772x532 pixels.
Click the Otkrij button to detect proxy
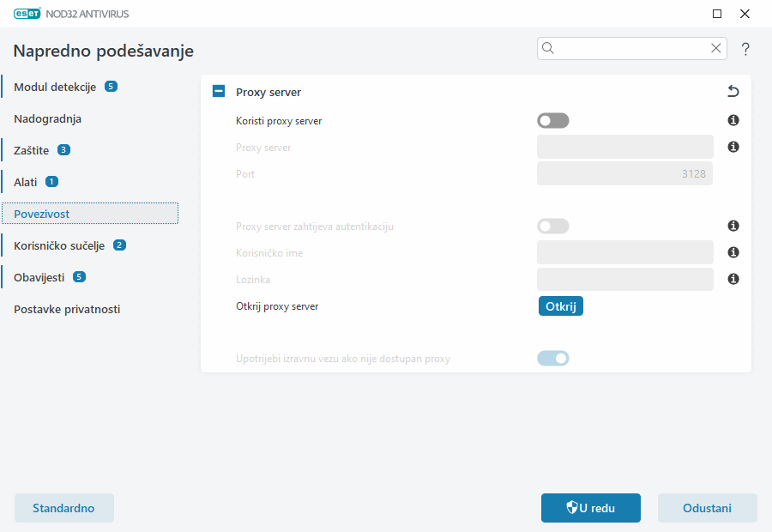pos(560,305)
